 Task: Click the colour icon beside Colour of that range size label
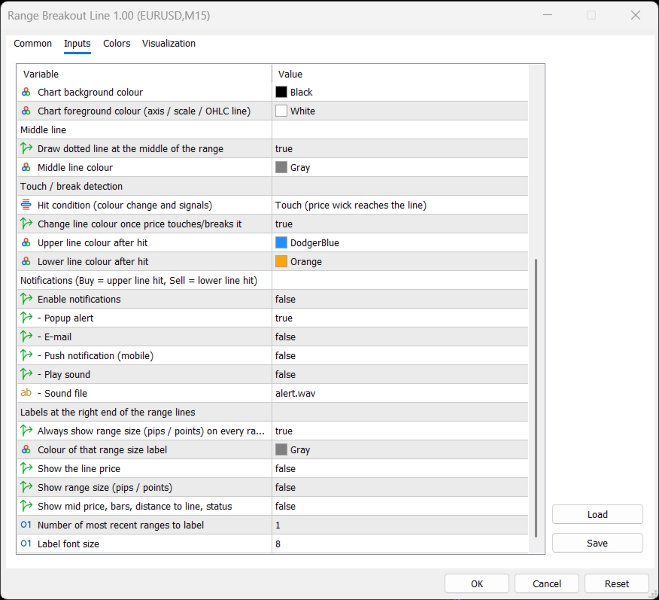coord(26,450)
